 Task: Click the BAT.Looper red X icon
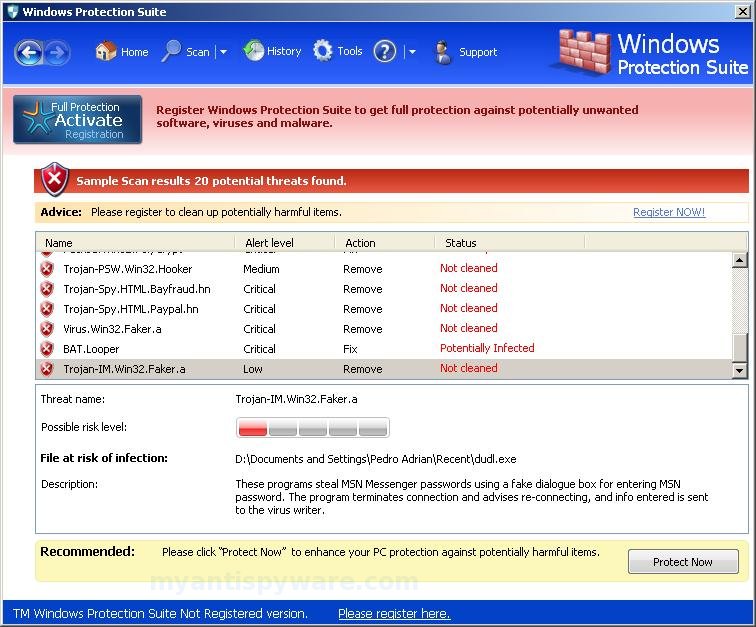click(47, 349)
